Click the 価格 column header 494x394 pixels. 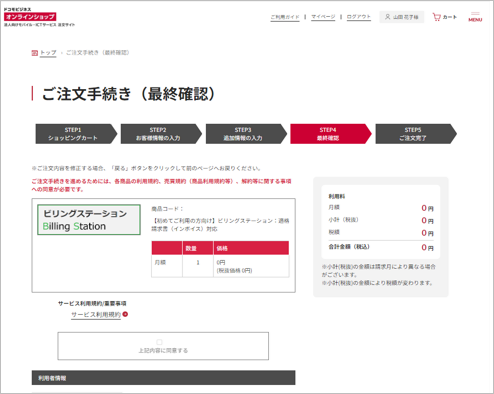(251, 248)
